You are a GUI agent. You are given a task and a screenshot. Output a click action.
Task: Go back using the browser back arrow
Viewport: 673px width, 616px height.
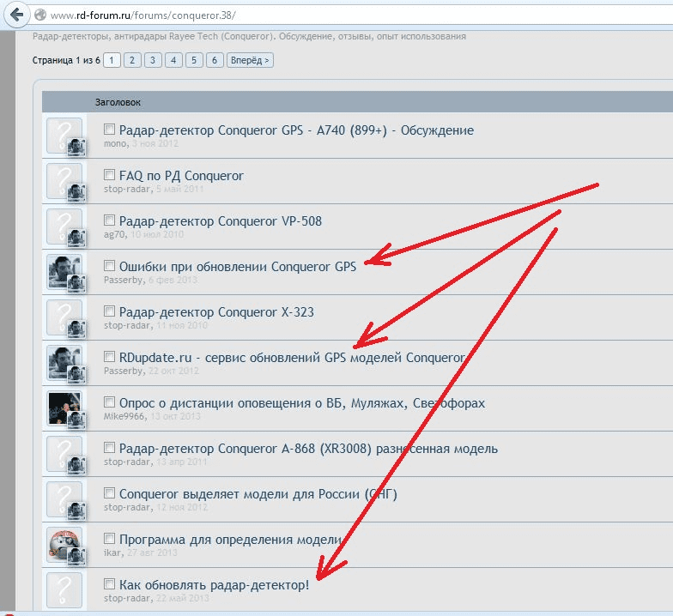point(16,15)
